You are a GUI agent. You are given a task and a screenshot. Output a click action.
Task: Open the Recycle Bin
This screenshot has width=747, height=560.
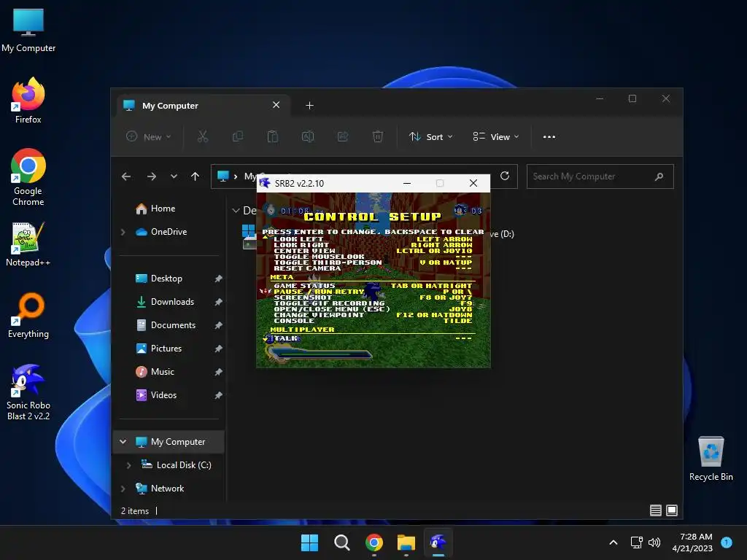pos(711,459)
